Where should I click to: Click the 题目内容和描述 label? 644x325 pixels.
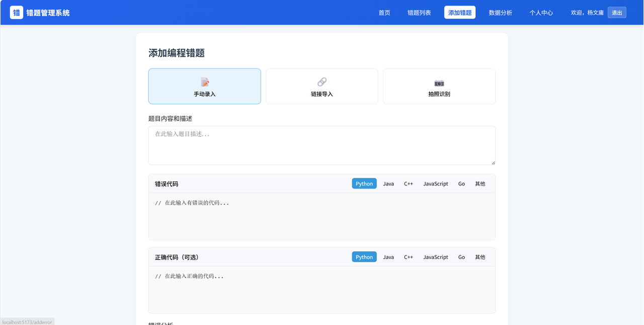coord(170,118)
